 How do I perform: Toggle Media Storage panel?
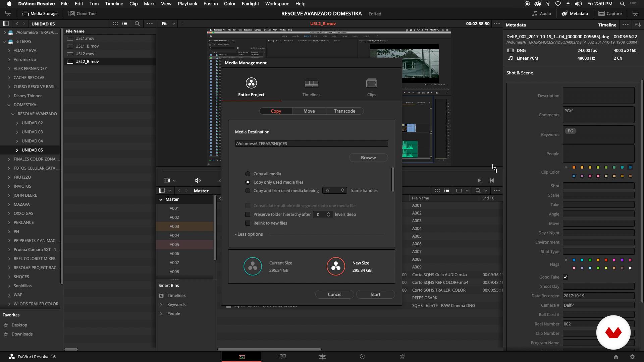[40, 13]
